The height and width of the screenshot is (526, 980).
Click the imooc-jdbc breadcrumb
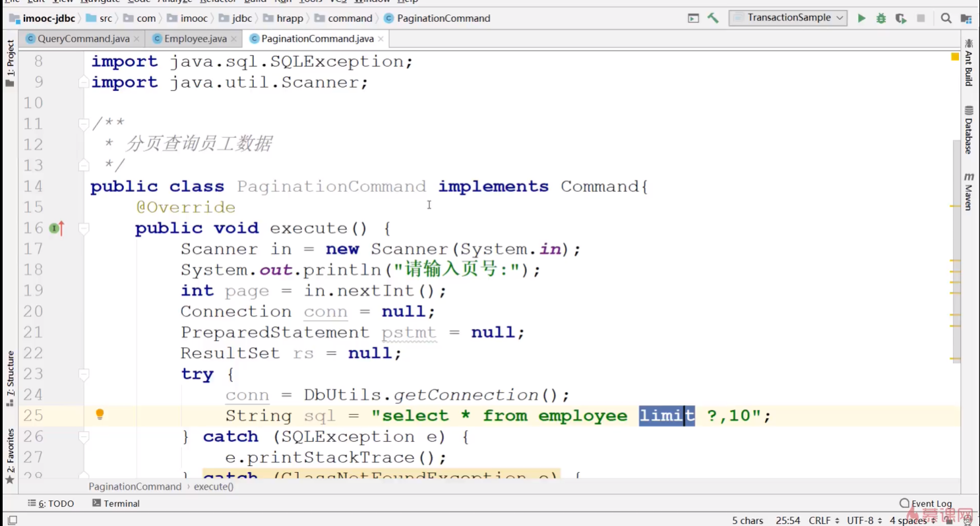pyautogui.click(x=43, y=18)
